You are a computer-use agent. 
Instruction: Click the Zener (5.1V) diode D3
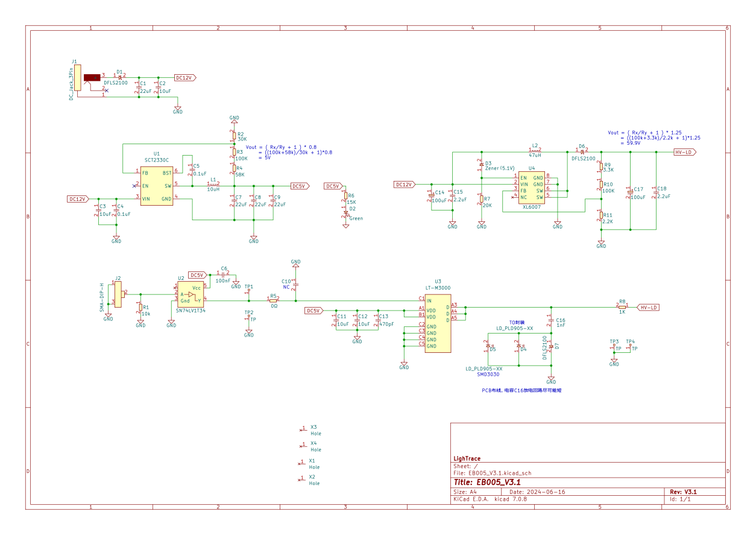(x=481, y=165)
